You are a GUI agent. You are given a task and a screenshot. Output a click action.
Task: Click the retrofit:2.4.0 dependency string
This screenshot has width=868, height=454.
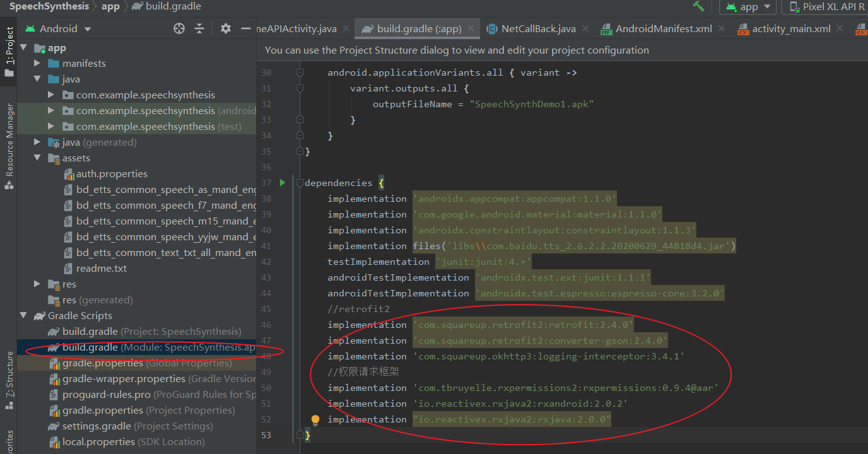click(524, 325)
